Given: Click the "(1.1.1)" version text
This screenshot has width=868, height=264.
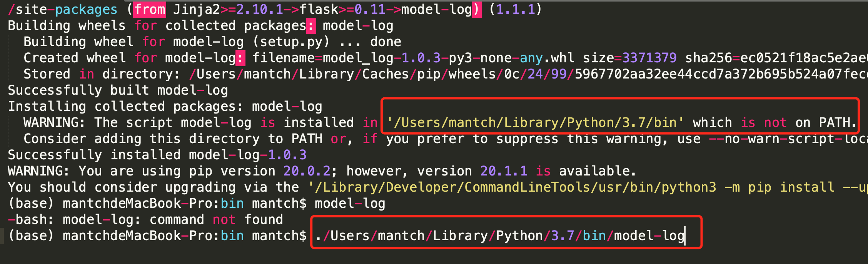Looking at the screenshot, I should pyautogui.click(x=515, y=9).
